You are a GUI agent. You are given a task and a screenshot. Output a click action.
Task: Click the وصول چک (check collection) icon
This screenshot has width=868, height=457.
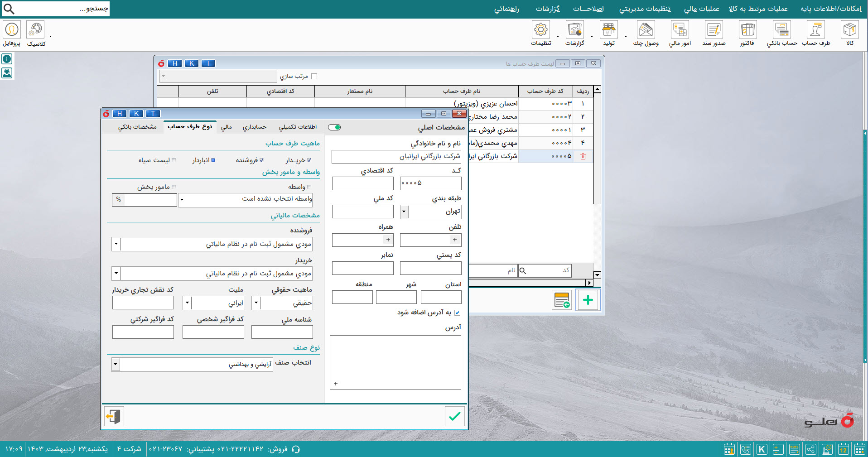(646, 32)
